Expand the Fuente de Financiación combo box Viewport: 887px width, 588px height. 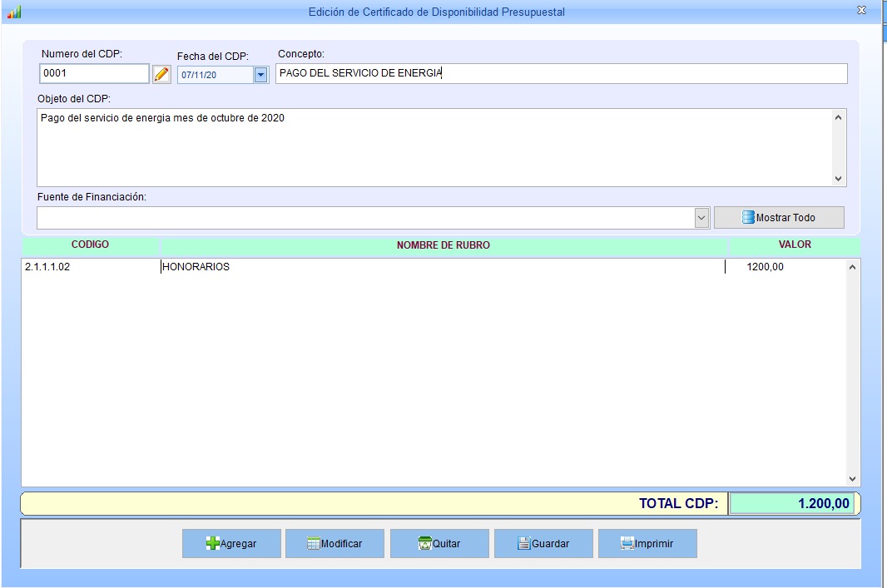(700, 217)
